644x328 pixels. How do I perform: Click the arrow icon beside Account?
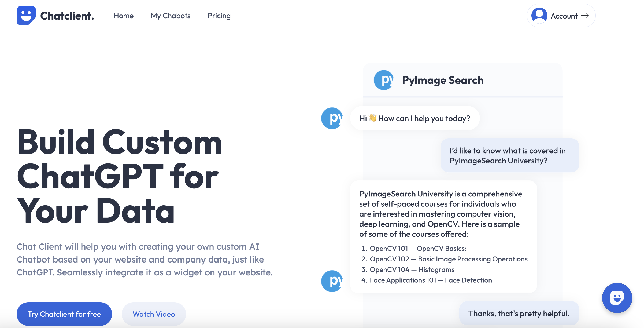585,16
